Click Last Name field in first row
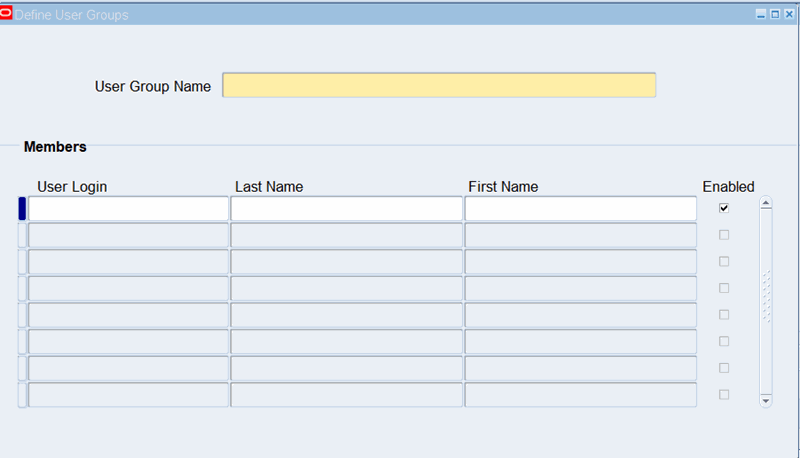Viewport: 800px width, 458px height. [x=346, y=209]
